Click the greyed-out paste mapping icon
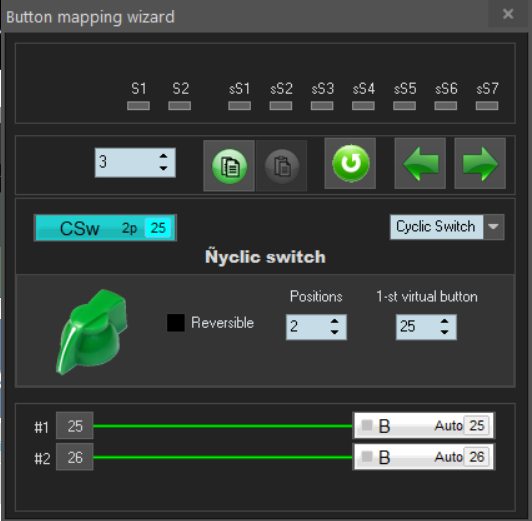Screen dimensions: 532x521 (x=282, y=166)
